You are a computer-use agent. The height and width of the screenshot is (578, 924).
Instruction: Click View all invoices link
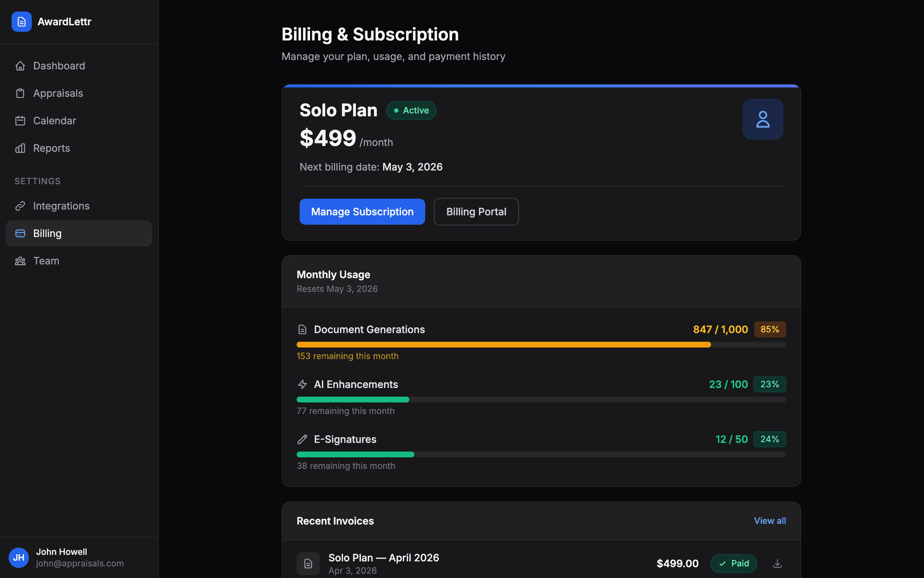click(x=770, y=521)
